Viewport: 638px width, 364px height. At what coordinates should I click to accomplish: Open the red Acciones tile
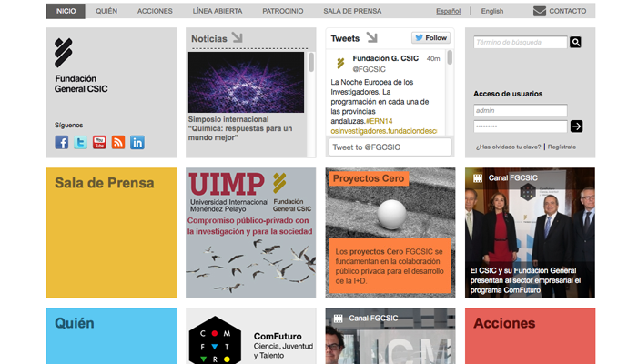coord(531,336)
